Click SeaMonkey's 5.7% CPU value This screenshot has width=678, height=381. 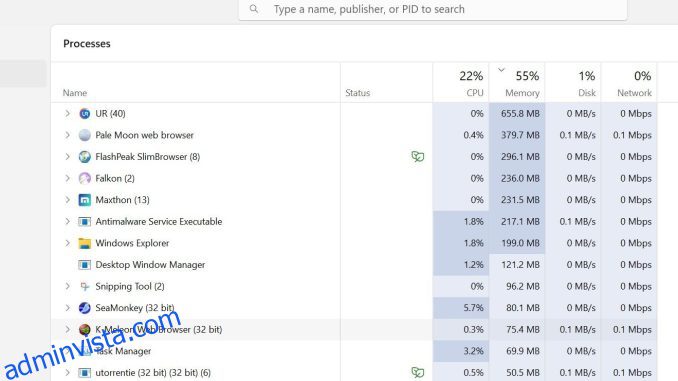point(473,308)
